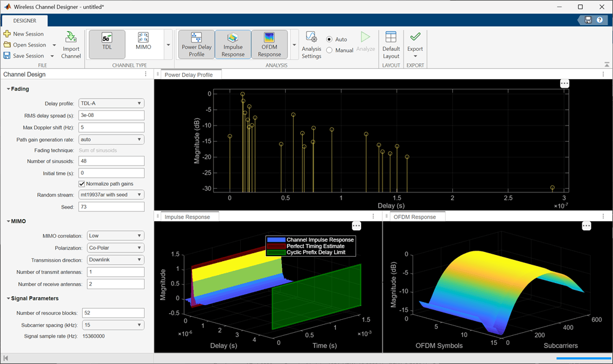Open the Subcarrier spacing dropdown

(113, 325)
